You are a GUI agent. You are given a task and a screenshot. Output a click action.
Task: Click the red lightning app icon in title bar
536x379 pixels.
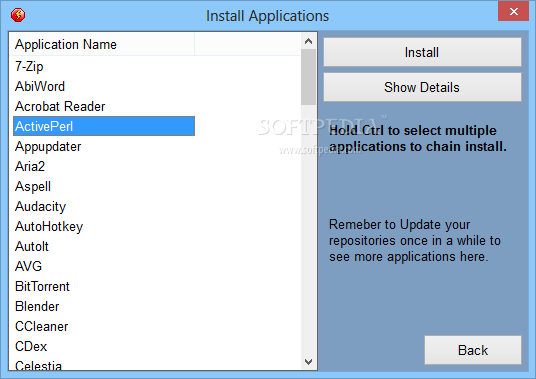(18, 15)
